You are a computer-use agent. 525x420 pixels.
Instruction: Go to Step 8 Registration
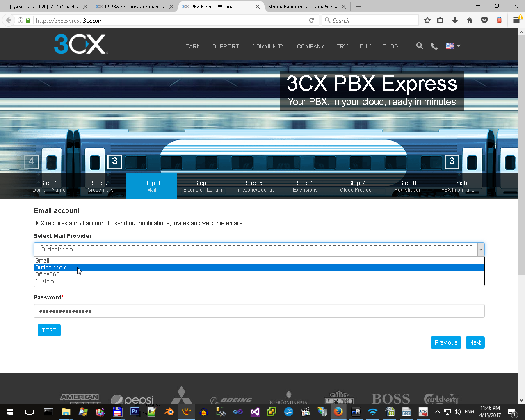(408, 186)
